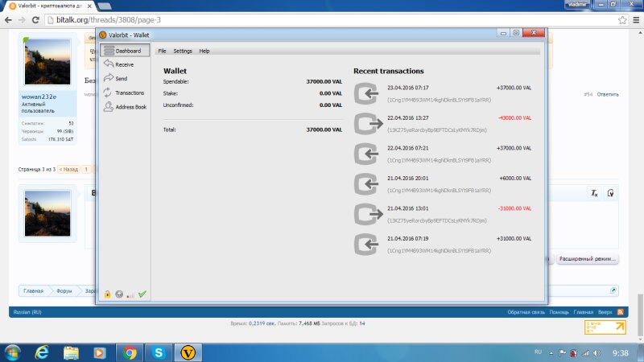Open the File menu
Image resolution: width=644 pixels, height=362 pixels.
click(x=162, y=51)
